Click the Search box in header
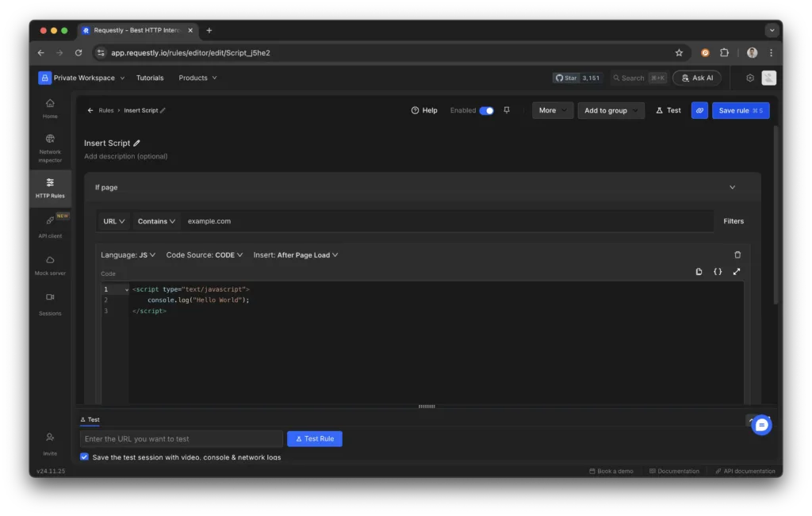The width and height of the screenshot is (812, 516). (639, 78)
